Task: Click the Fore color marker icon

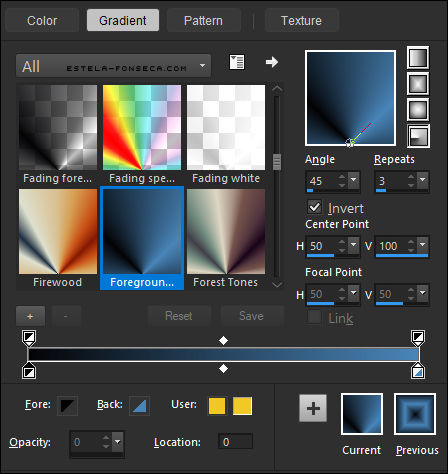Action: 67,406
